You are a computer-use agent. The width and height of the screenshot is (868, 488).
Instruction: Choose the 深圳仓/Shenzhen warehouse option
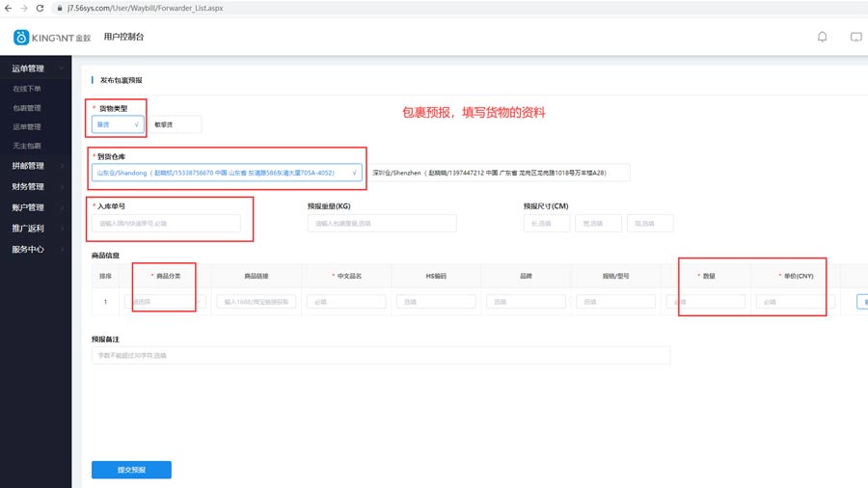[500, 173]
